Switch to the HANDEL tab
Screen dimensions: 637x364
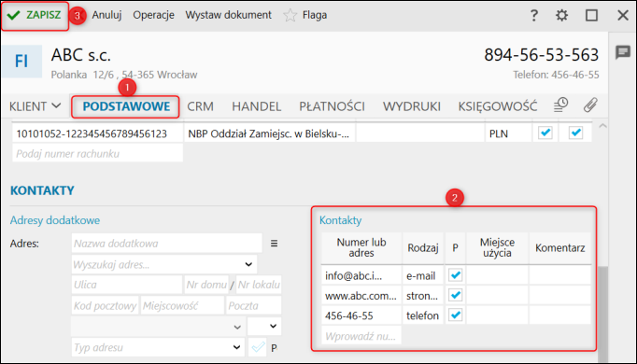click(256, 106)
